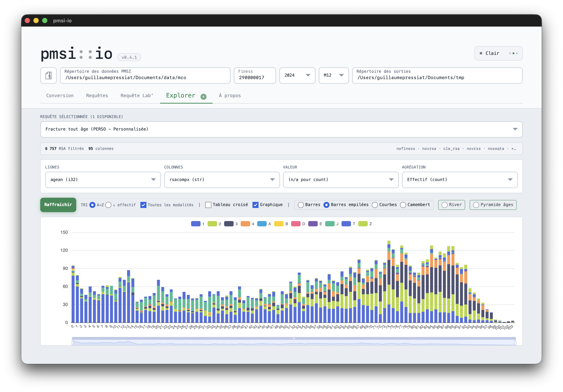The image size is (563, 392).
Task: Click the three dots theme indicator
Action: (513, 53)
